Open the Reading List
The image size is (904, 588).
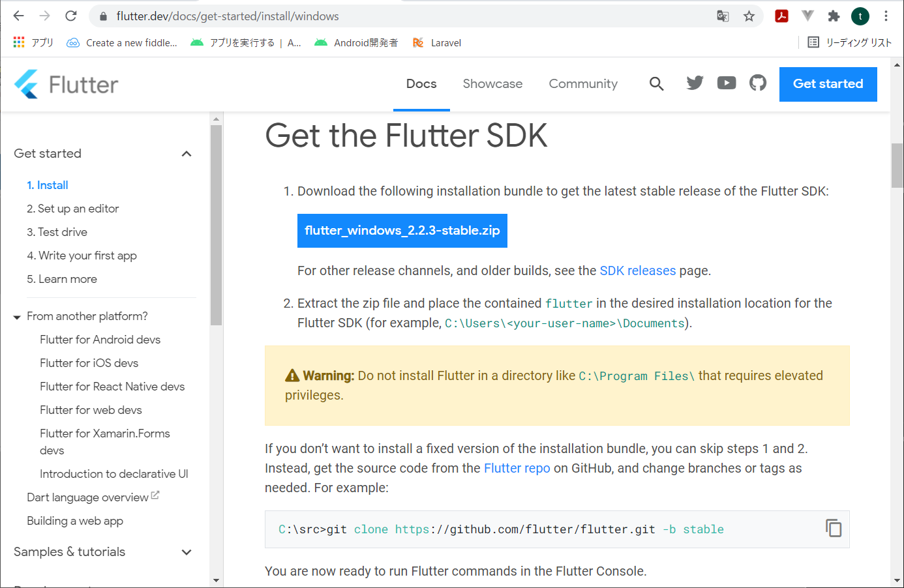pyautogui.click(x=850, y=42)
